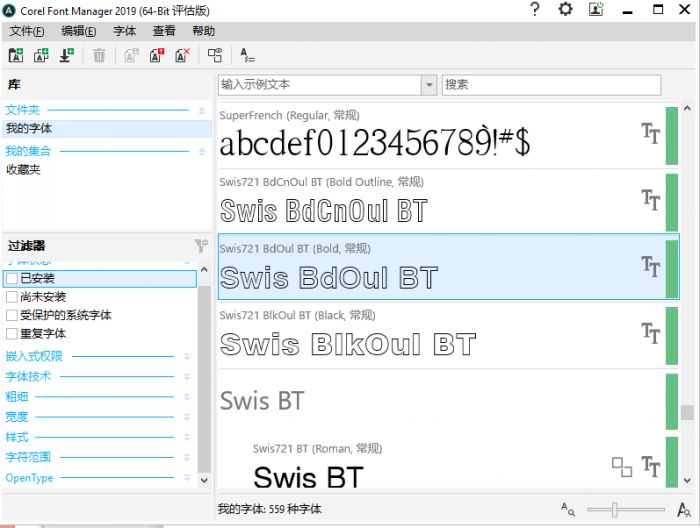This screenshot has height=528, width=700.
Task: Open the 编辑(E) menu
Action: (79, 31)
